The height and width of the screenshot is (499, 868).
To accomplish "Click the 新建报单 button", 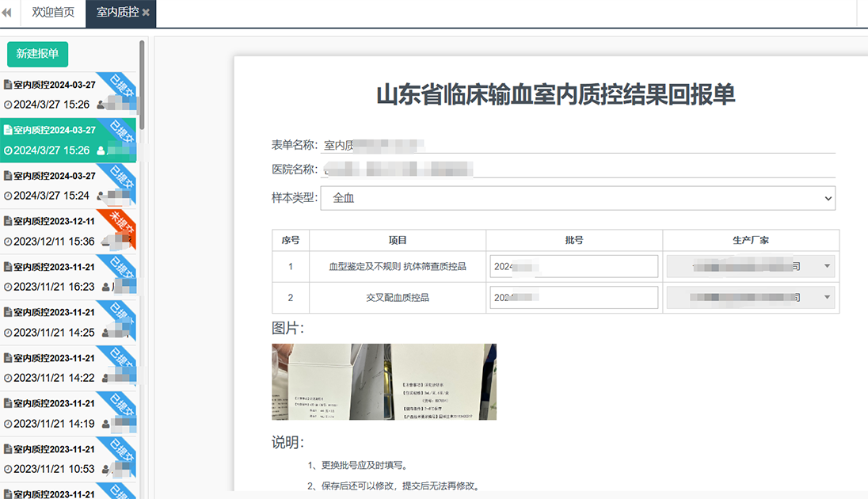I will (x=38, y=54).
